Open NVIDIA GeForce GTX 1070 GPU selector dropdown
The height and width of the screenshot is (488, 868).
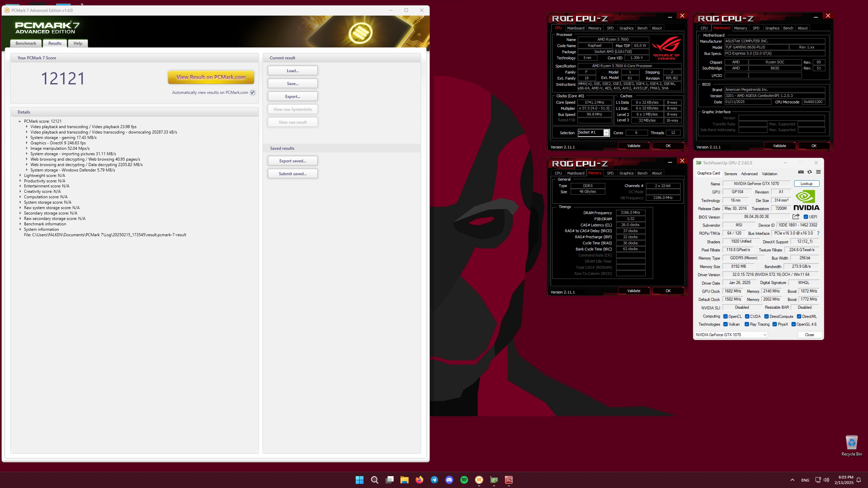click(x=731, y=335)
